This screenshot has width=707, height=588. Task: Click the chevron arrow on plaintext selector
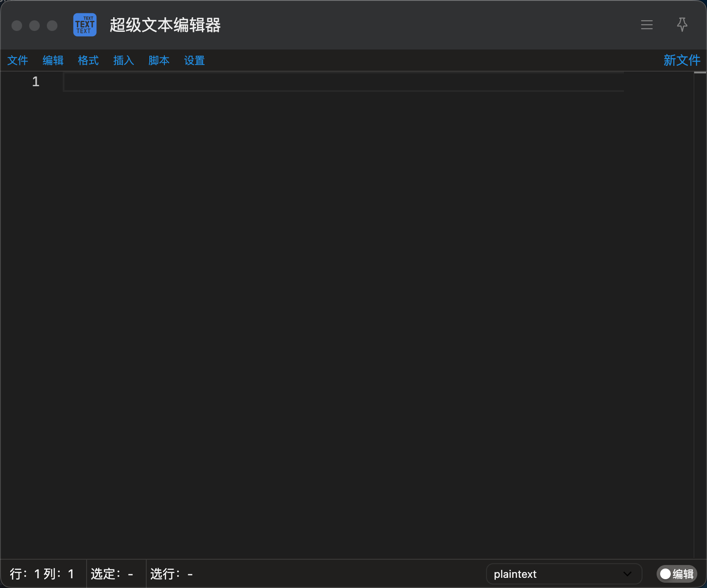(x=627, y=574)
